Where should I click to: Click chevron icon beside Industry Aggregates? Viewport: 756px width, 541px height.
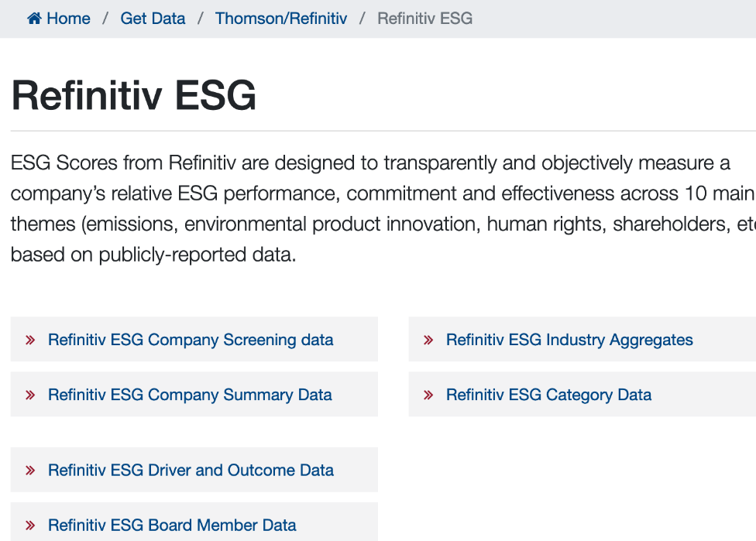click(x=428, y=340)
